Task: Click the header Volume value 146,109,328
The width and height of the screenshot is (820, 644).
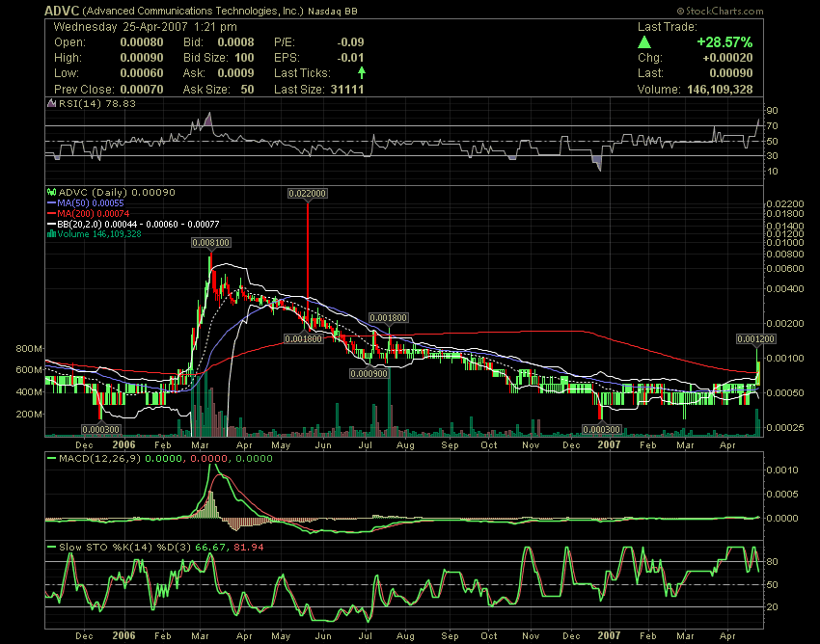Action: 720,90
